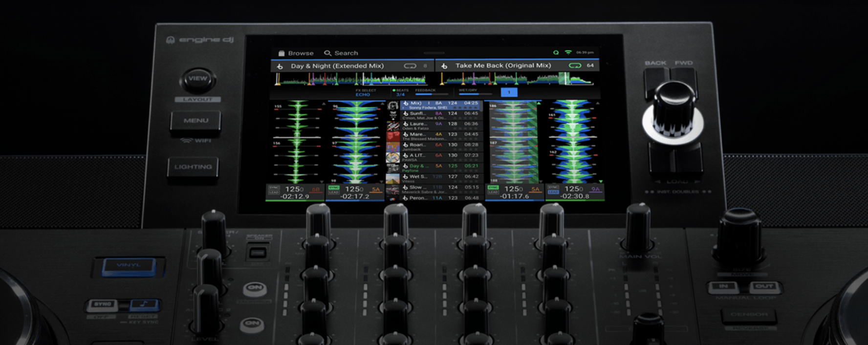Tap the Wi-Fi status icon on screen
This screenshot has height=345, width=868.
coord(568,52)
